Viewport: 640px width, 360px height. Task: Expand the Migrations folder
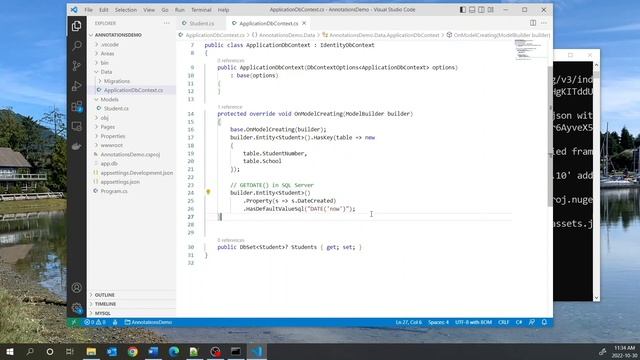pos(117,81)
